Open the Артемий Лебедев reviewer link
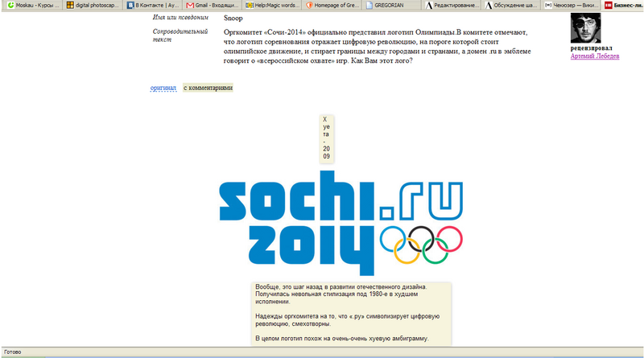The width and height of the screenshot is (644, 358). [595, 56]
